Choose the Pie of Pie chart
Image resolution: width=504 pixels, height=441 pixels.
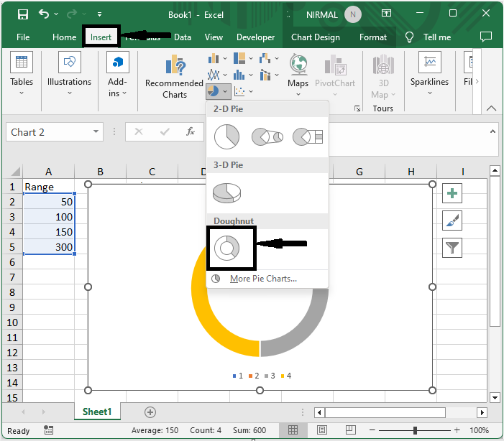(267, 137)
